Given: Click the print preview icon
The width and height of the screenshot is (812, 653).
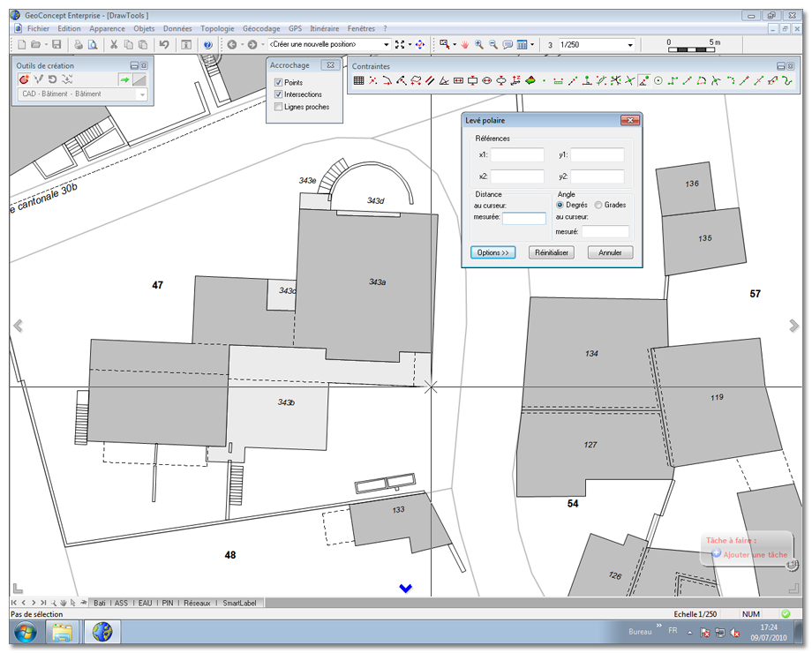Looking at the screenshot, I should [x=91, y=44].
